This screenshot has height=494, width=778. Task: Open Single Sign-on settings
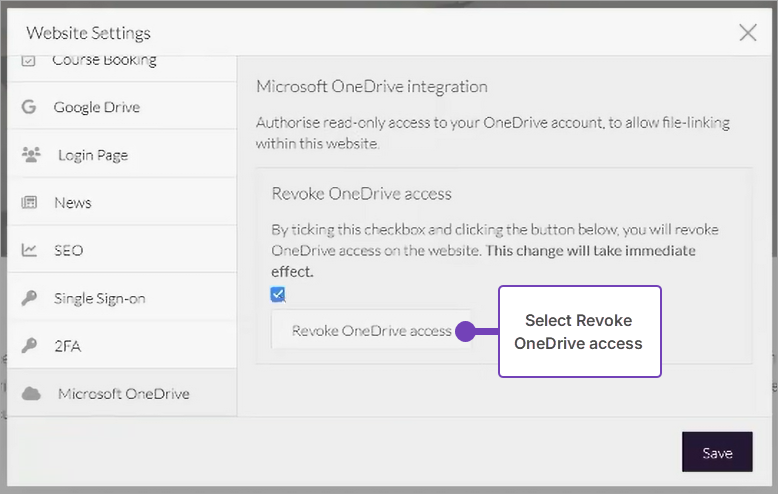coord(100,298)
